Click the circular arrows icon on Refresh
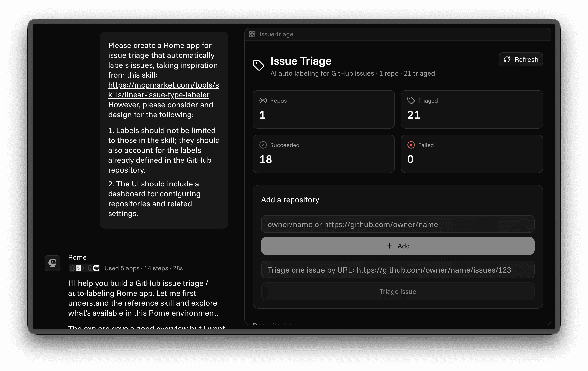Screen dimensions: 588x371 [x=507, y=59]
